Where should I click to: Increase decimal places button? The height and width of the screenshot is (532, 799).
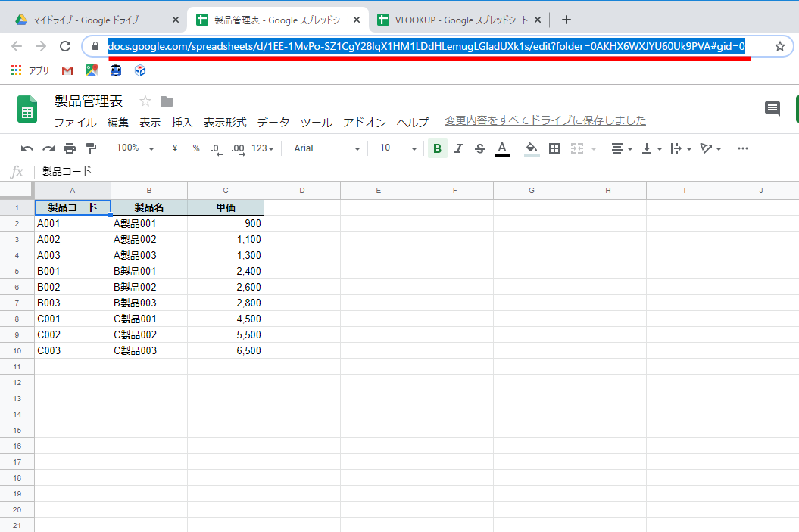(x=238, y=148)
